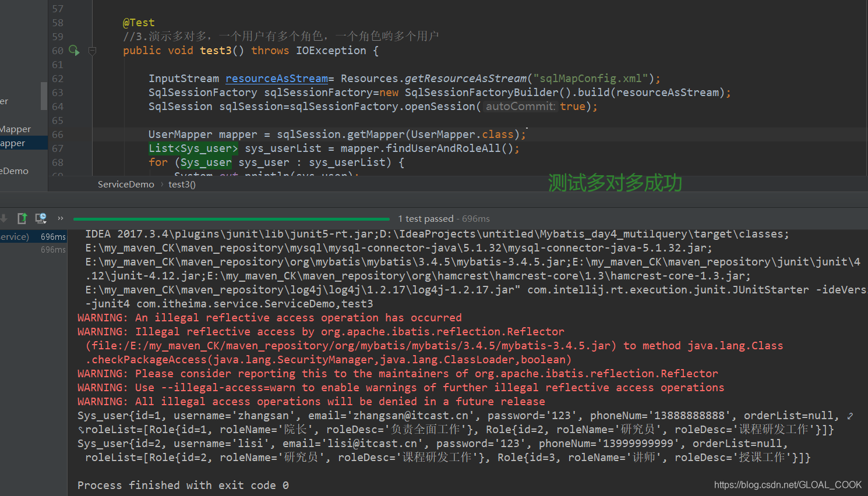Click 'IOException' in the method signature
This screenshot has width=868, height=496.
coord(331,51)
